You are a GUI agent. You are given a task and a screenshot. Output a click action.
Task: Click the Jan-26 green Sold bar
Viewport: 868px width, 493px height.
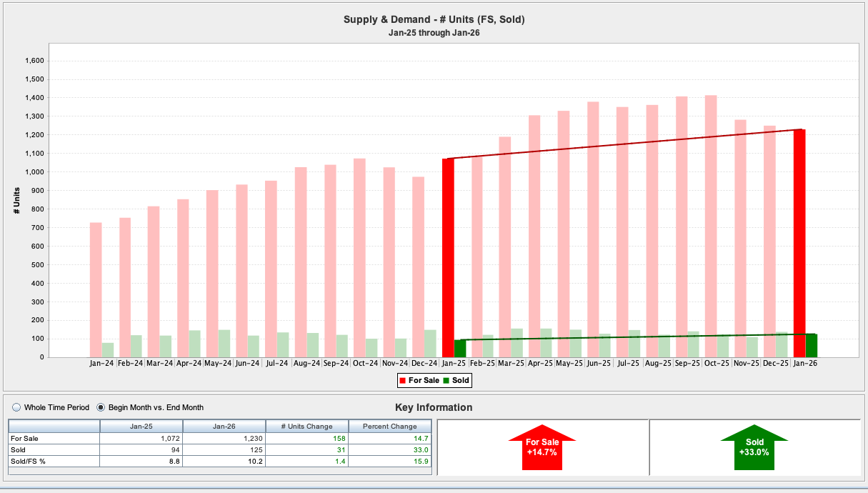pos(811,346)
